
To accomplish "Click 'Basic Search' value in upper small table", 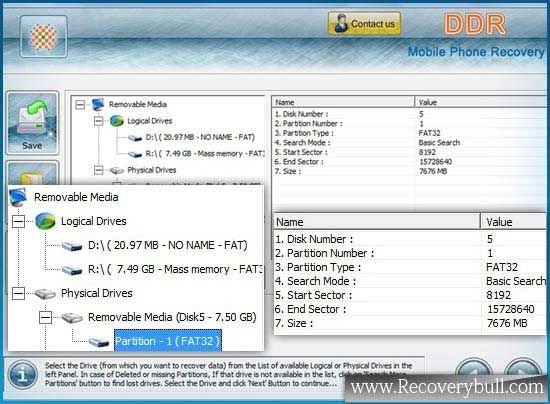I will (x=439, y=143).
